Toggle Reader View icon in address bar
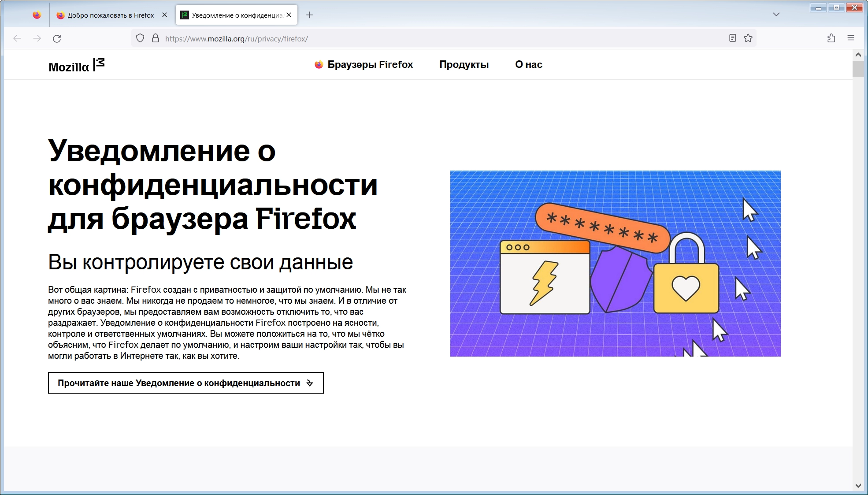This screenshot has width=868, height=495. (x=732, y=38)
